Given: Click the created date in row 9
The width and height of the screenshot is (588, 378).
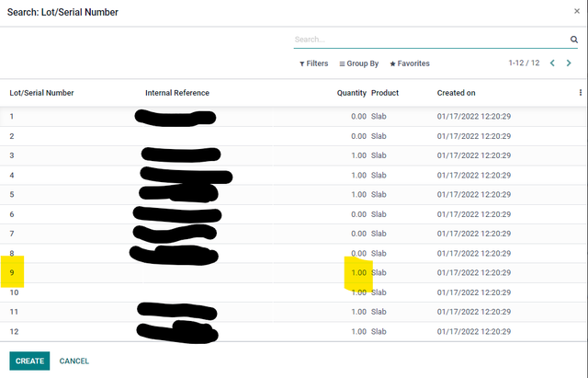Looking at the screenshot, I should click(474, 272).
